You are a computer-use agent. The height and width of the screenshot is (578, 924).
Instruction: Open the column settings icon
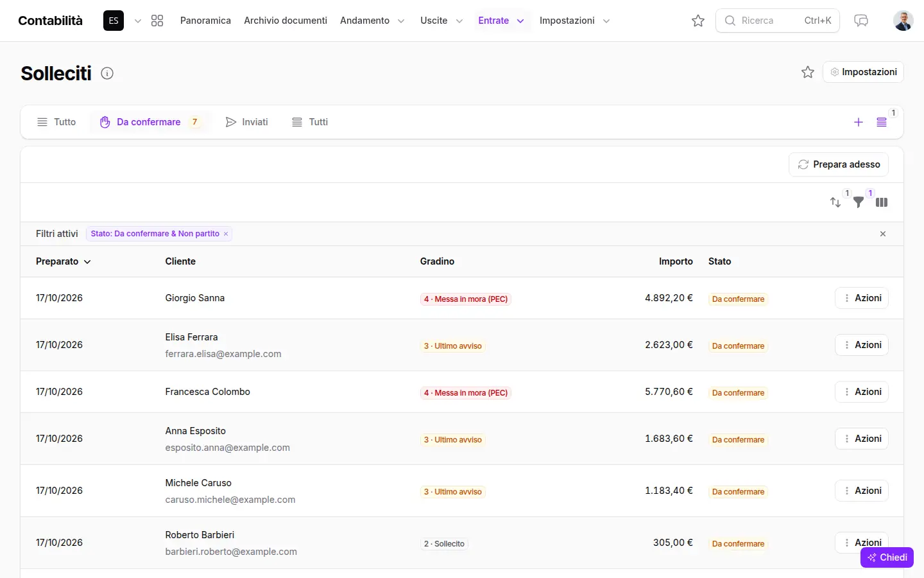[x=882, y=202]
